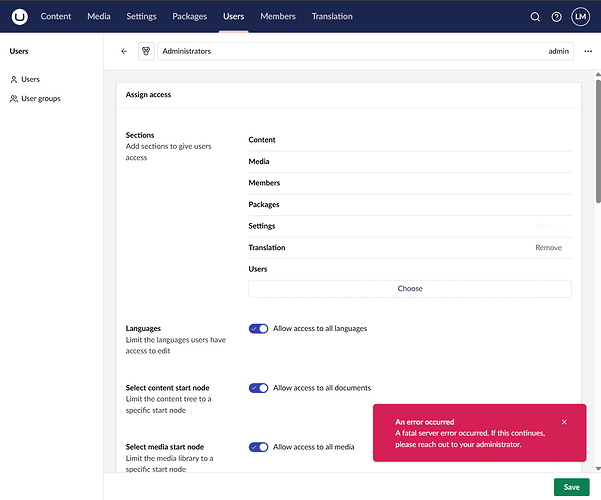Open the help question mark icon
Screen dimensions: 601x500
(x=557, y=17)
